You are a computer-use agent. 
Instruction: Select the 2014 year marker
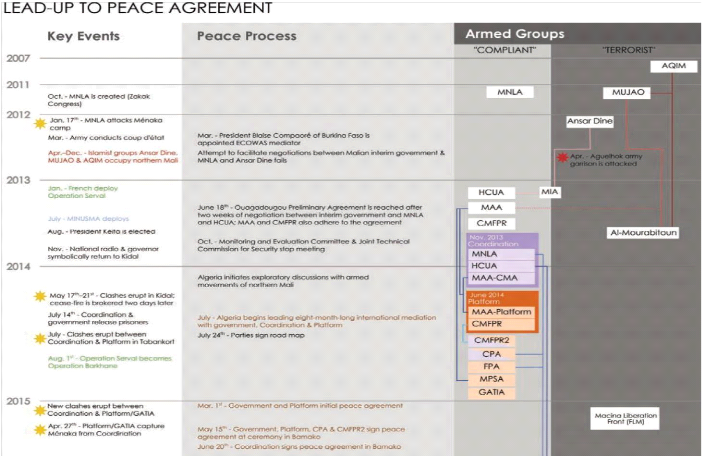(x=18, y=267)
